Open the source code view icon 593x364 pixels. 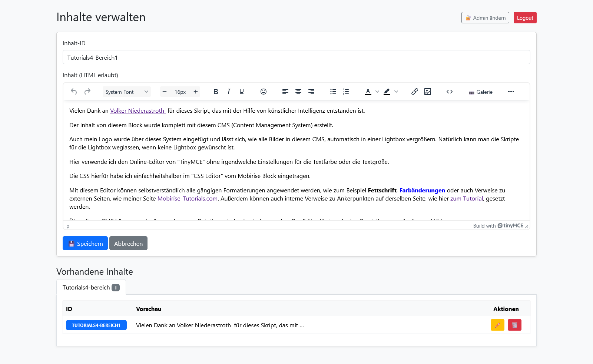click(450, 92)
